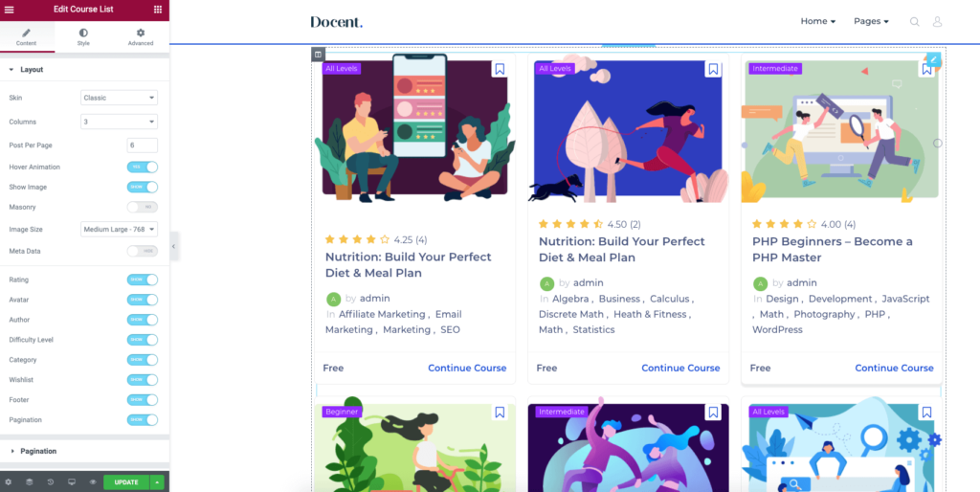The width and height of the screenshot is (980, 492).
Task: Open the Navigator layers icon
Action: [30, 482]
